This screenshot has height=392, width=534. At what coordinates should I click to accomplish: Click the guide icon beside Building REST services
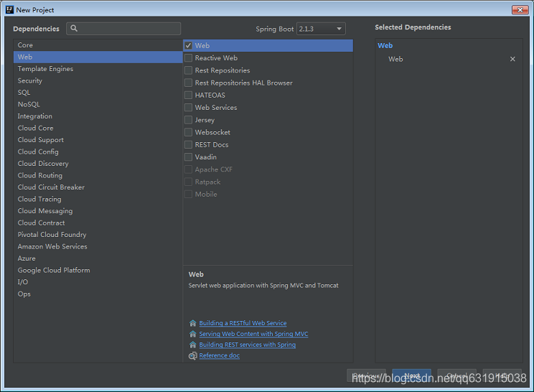coord(193,345)
